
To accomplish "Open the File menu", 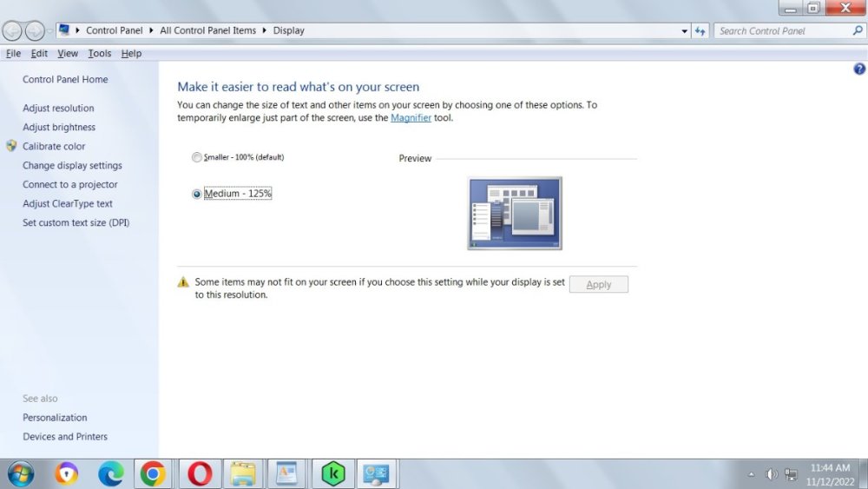I will [13, 53].
